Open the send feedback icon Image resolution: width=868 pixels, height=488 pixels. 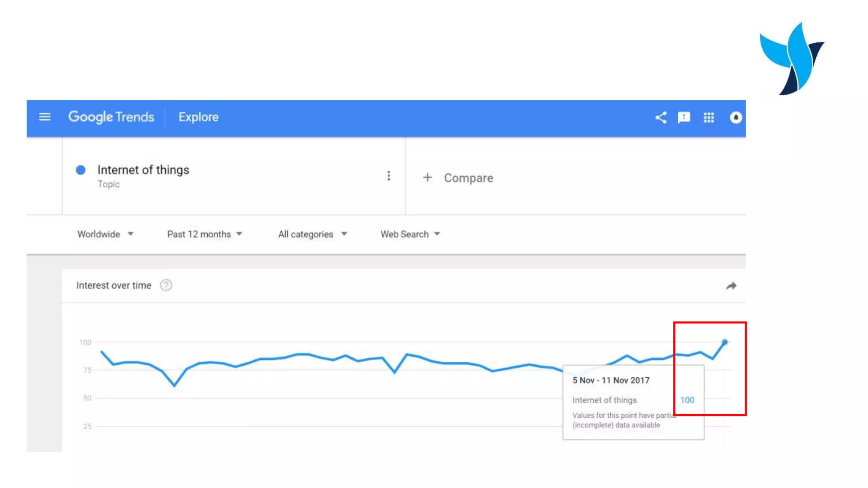point(684,117)
